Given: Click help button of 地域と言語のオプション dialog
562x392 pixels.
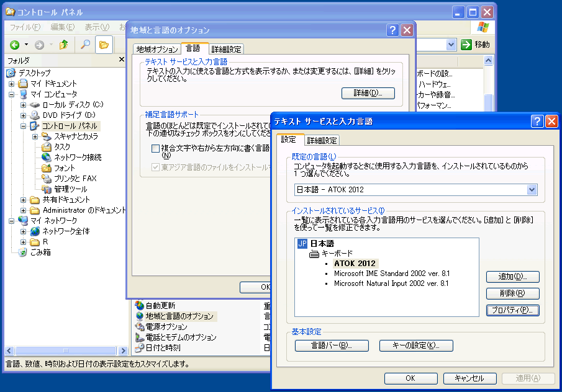Looking at the screenshot, I should (x=392, y=30).
